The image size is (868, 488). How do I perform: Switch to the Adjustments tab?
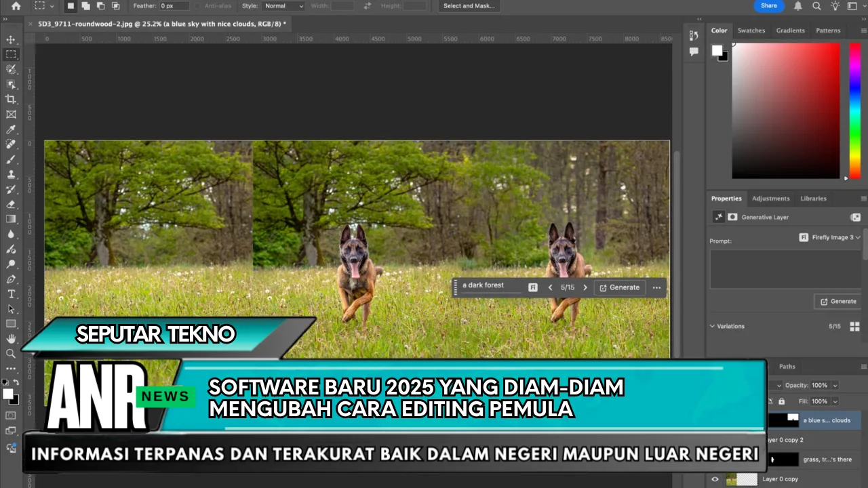pos(770,199)
